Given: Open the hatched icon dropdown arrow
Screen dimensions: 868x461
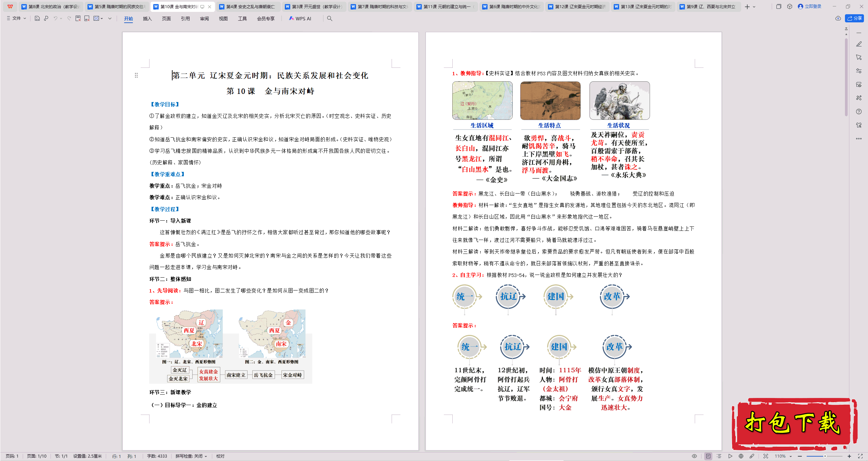Looking at the screenshot, I should tap(102, 18).
